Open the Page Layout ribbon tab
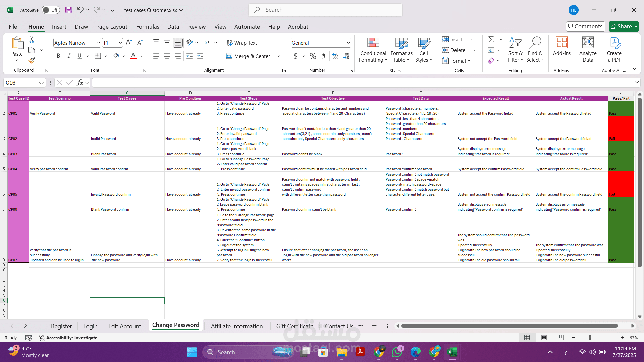 coord(112,27)
